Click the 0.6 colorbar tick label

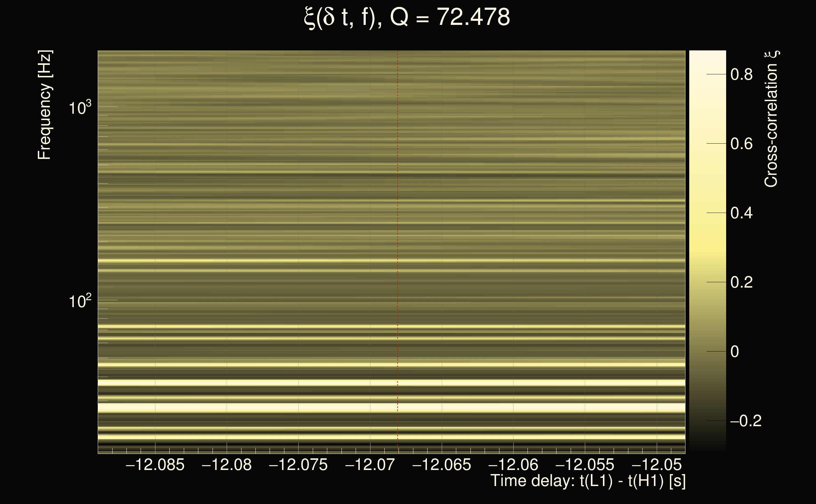741,144
